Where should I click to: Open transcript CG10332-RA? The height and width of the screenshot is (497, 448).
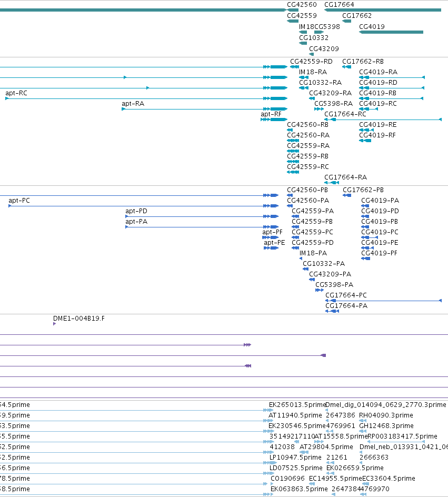click(320, 83)
